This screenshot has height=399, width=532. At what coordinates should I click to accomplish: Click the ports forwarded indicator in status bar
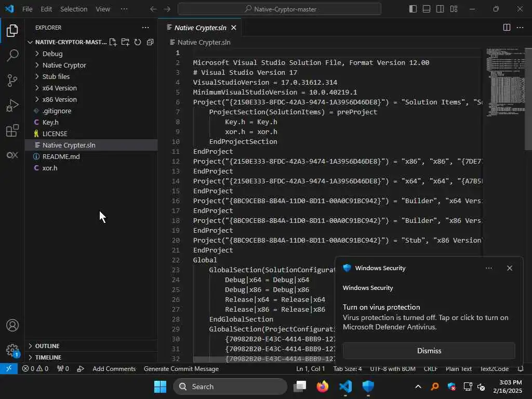point(63,368)
